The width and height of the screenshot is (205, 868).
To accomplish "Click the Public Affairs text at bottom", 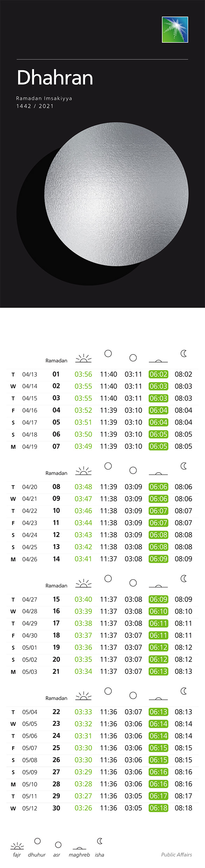I will [177, 855].
